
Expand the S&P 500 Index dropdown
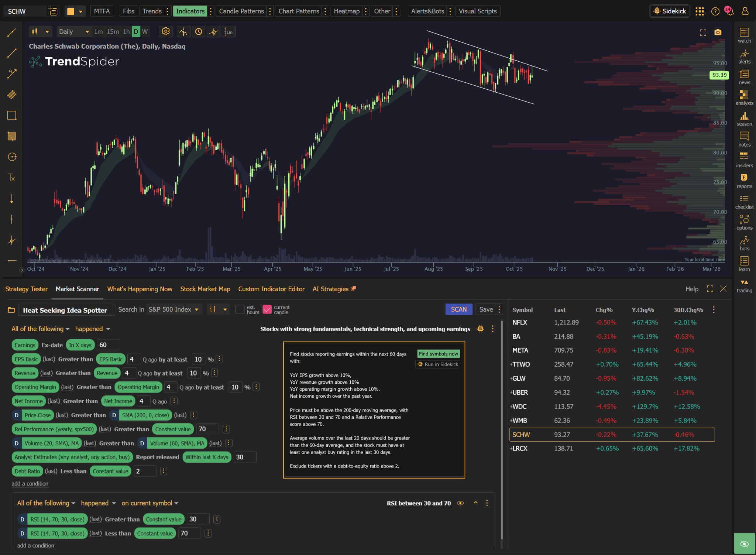[173, 309]
